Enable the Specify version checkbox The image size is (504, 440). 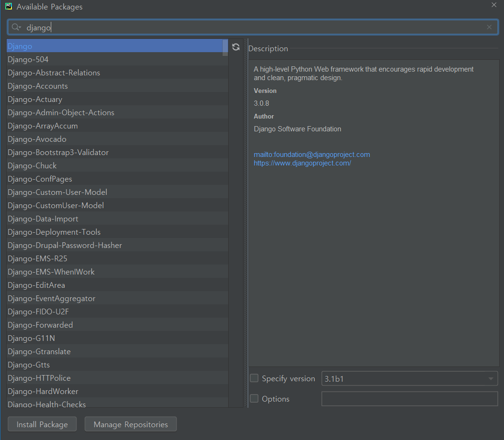tap(254, 378)
